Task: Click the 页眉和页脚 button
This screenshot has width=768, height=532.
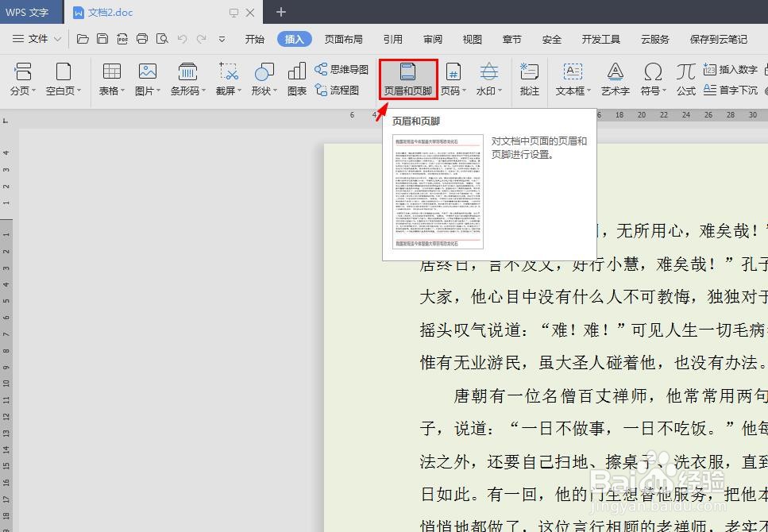Action: pyautogui.click(x=408, y=79)
